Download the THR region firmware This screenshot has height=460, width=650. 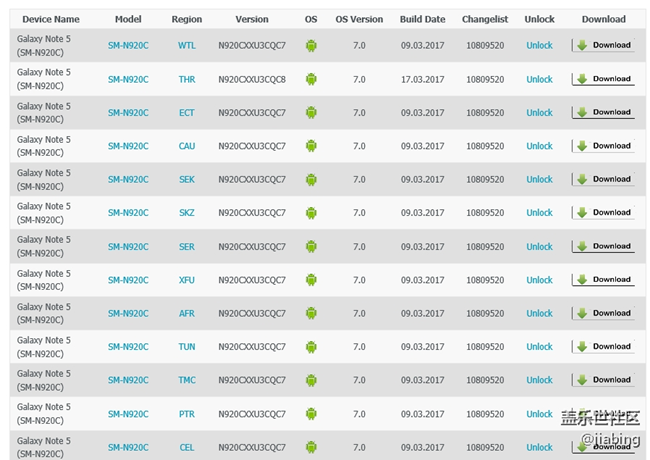tap(603, 79)
